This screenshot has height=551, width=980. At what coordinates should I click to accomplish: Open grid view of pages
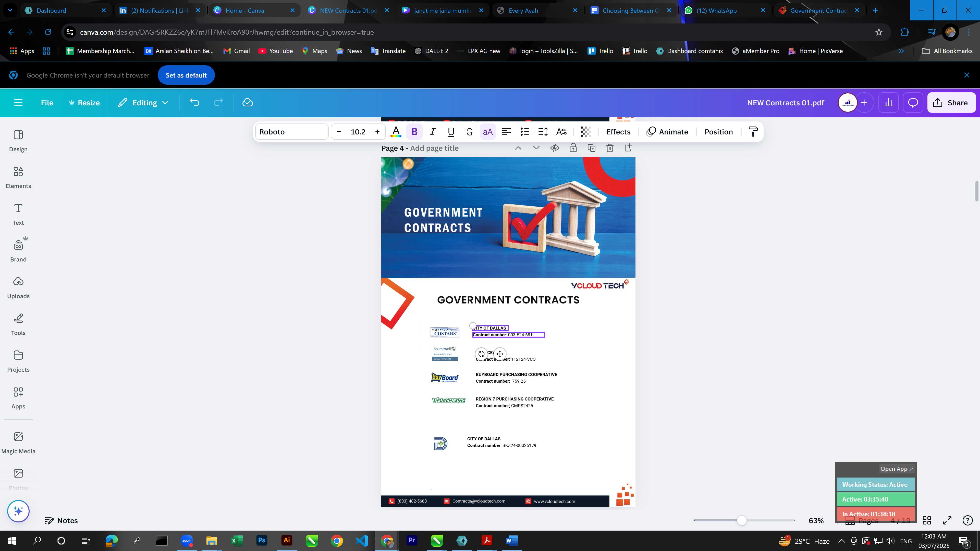[x=927, y=521]
